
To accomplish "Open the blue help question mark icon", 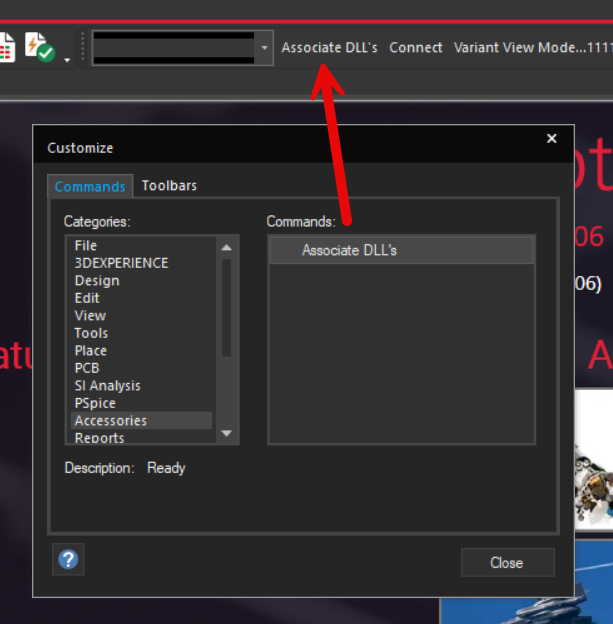I will 68,560.
